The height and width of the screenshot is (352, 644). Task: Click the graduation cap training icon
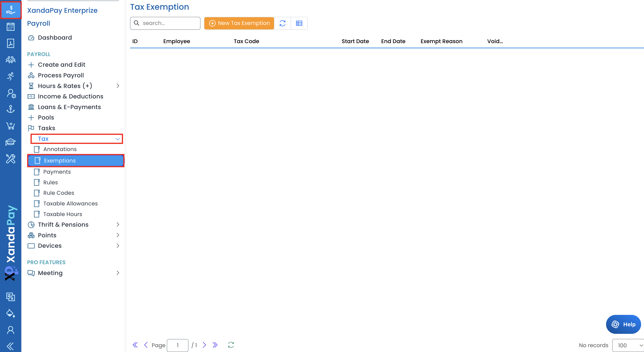(x=10, y=142)
